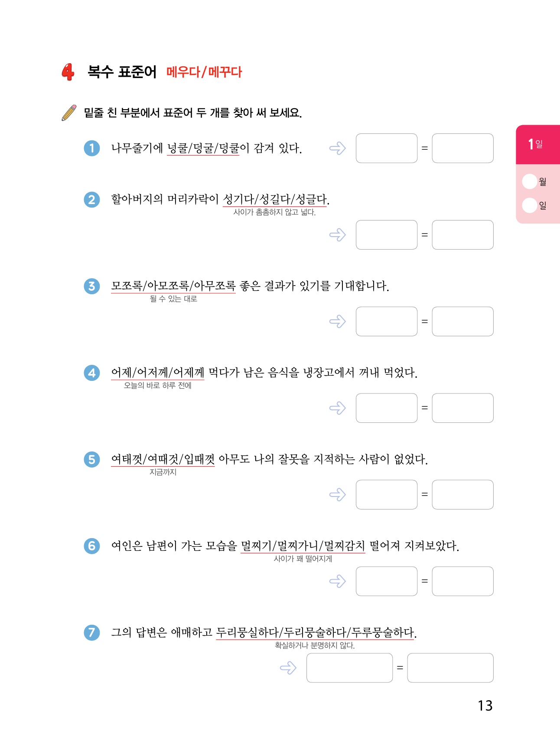Click the wide first answer box of question 7
The height and width of the screenshot is (737, 560).
coord(349,668)
